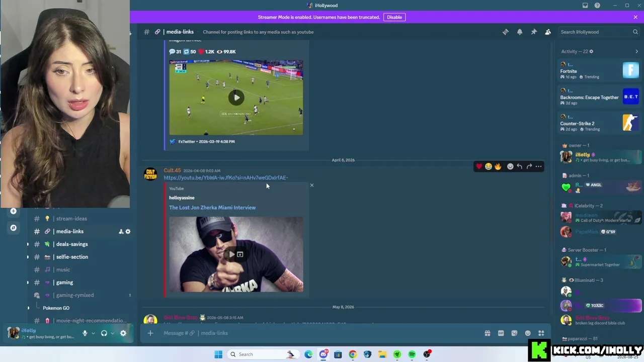Open the movie-night-recommendations channel
Image resolution: width=644 pixels, height=362 pixels.
(91, 320)
